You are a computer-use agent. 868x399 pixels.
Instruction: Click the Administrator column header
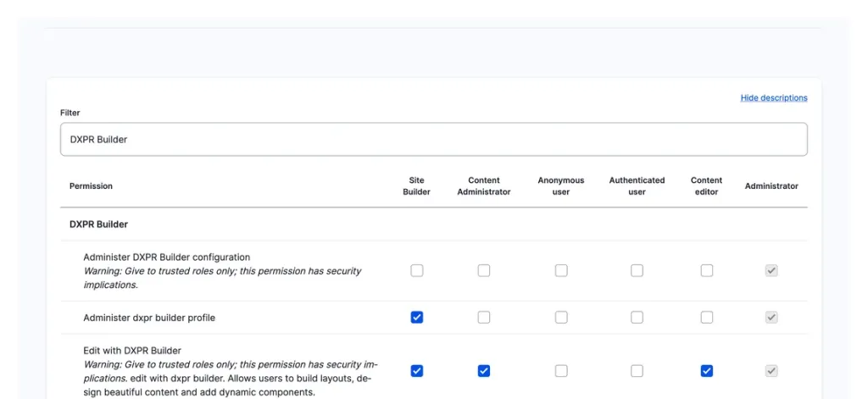[x=771, y=186]
